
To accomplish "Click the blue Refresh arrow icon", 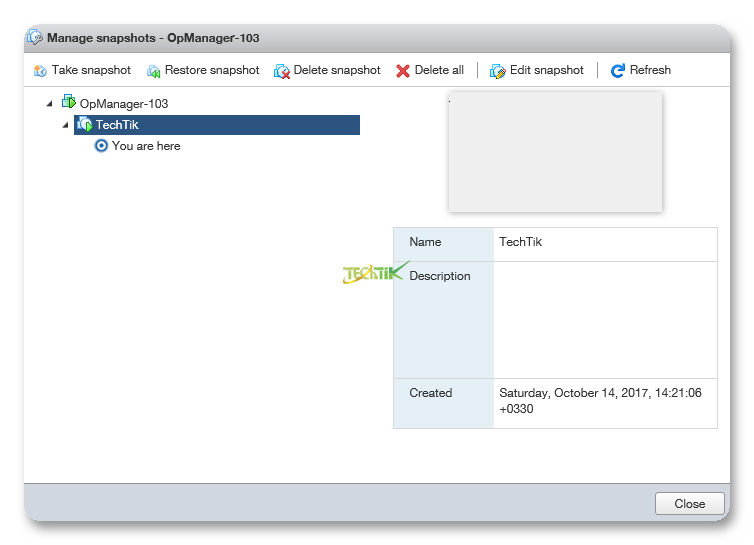I will tap(617, 71).
